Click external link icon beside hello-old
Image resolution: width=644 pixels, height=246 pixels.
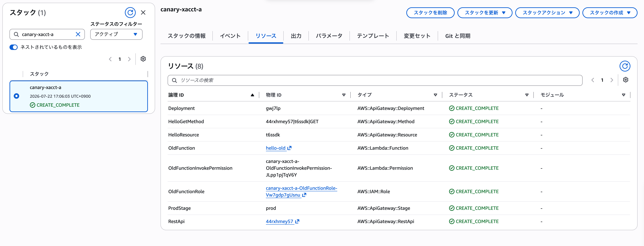click(289, 148)
